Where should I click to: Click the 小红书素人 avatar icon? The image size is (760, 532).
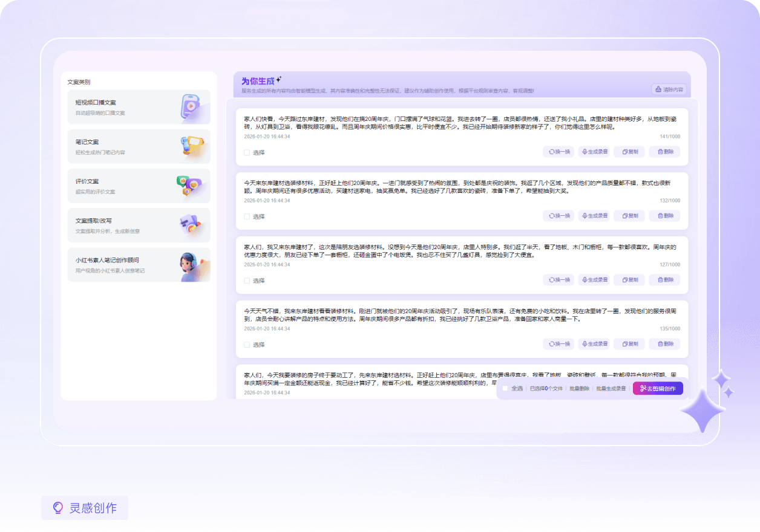(191, 265)
